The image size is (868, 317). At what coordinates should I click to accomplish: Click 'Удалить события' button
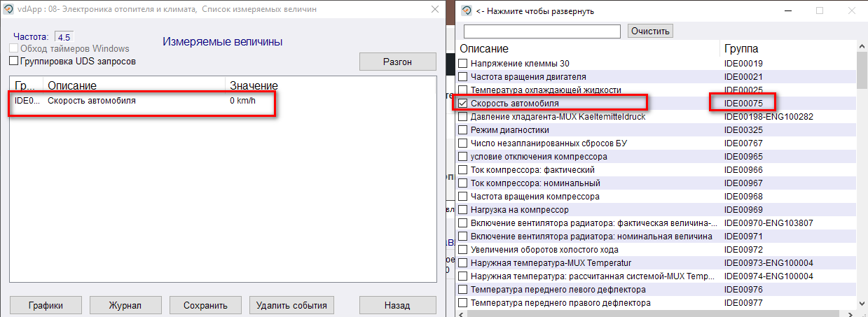click(x=291, y=305)
